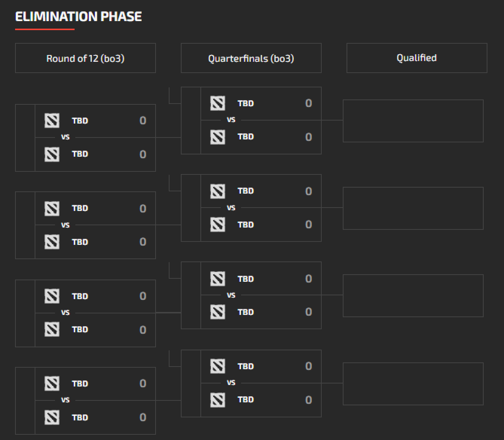Screen dimensions: 504x440
Task: Select the Quarterfinals (bo3) column header
Action: click(251, 58)
